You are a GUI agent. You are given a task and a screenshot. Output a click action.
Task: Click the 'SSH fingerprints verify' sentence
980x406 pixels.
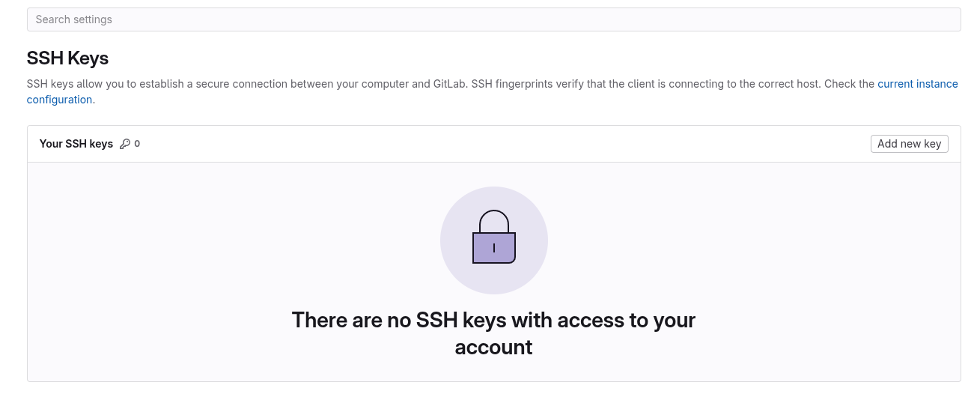coord(645,84)
